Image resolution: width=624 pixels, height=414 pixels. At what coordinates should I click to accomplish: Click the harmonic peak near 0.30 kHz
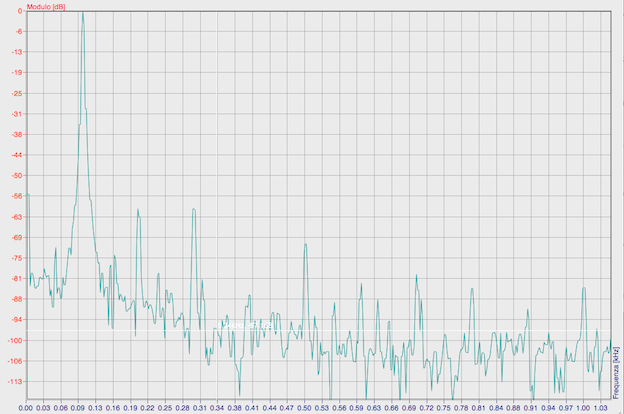[194, 213]
